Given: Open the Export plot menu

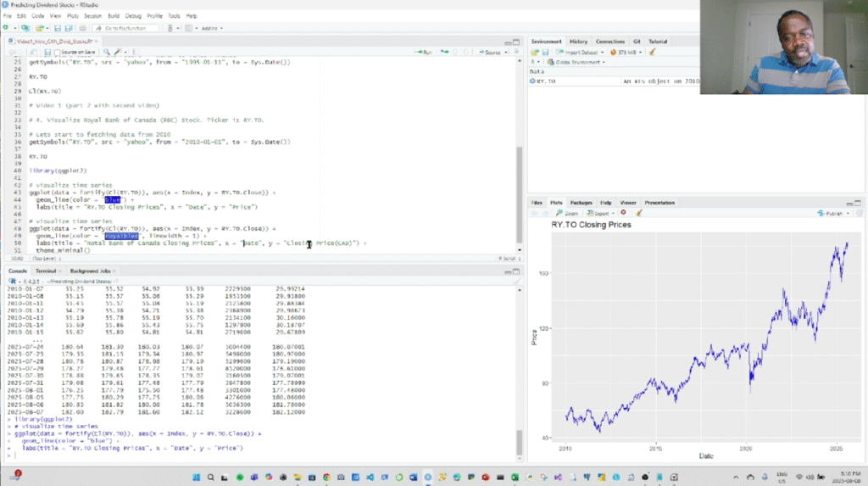Looking at the screenshot, I should (x=599, y=214).
